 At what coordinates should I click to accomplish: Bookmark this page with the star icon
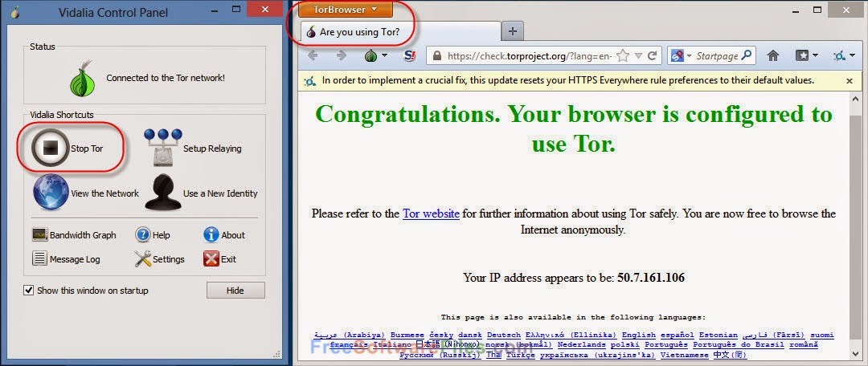pyautogui.click(x=623, y=55)
